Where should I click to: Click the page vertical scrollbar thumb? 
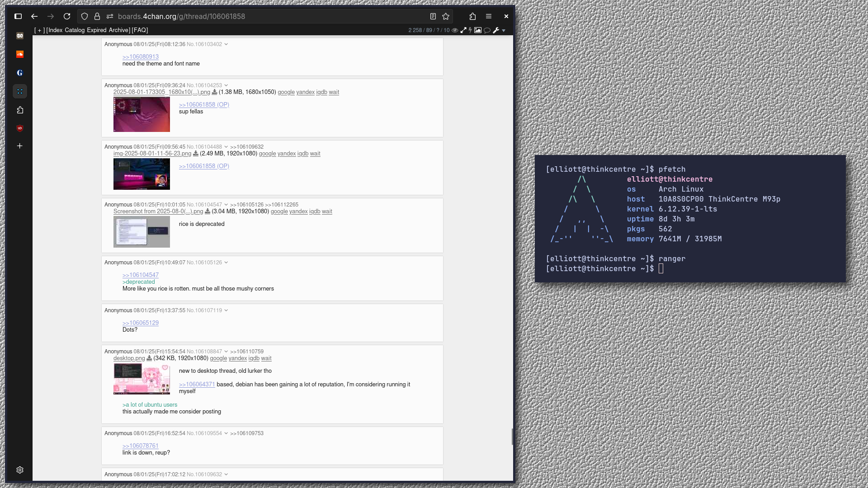point(512,437)
